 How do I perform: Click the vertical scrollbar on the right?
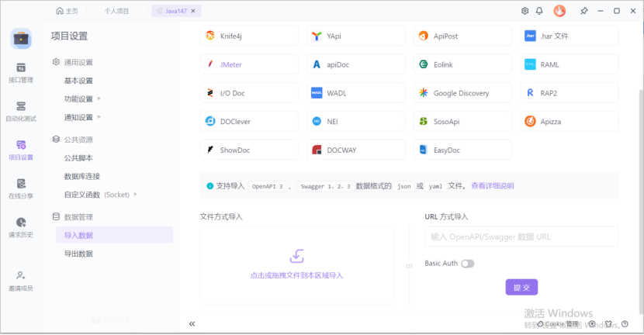tap(641, 201)
